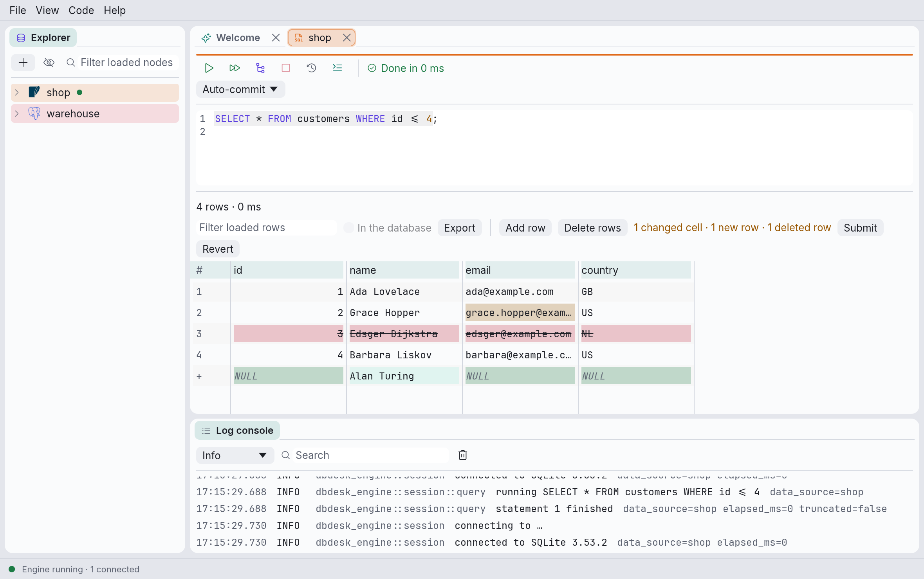This screenshot has height=579, width=924.
Task: Open the explain plan tree icon
Action: [x=260, y=68]
